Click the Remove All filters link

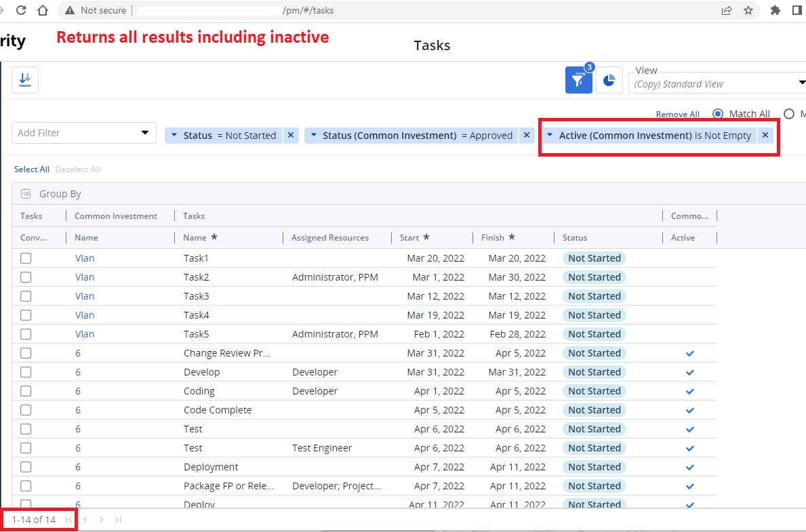[x=677, y=115]
